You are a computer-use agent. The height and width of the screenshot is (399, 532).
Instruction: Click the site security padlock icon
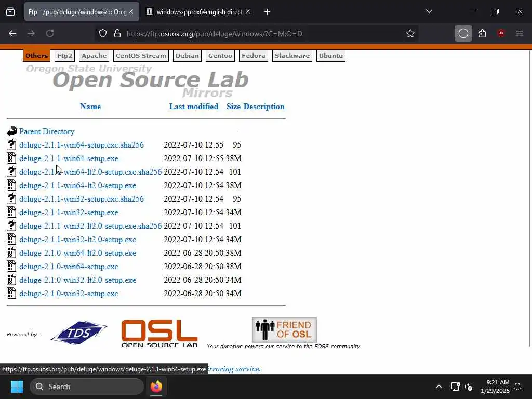point(117,33)
